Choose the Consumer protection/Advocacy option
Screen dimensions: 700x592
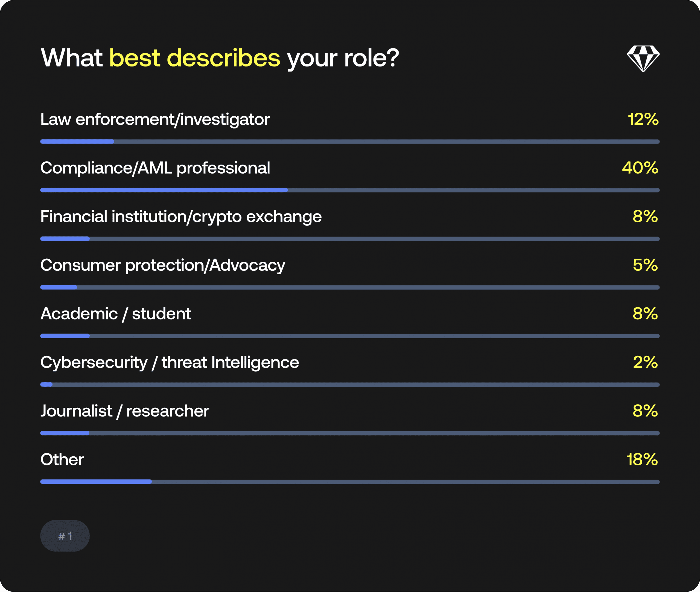pos(163,265)
